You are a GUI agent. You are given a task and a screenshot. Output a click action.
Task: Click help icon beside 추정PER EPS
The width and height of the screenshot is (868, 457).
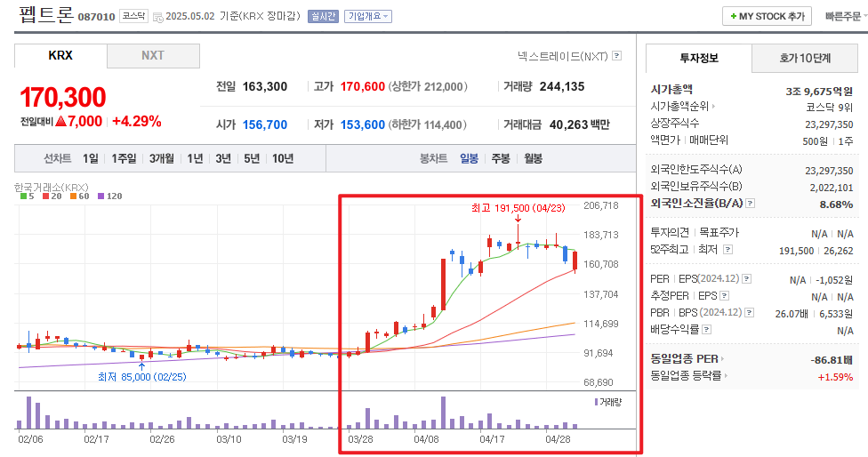724,296
